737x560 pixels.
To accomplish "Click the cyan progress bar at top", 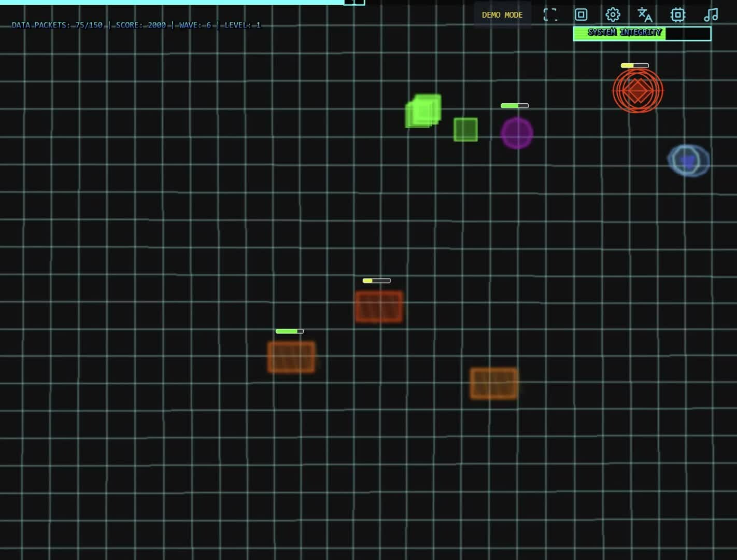I will click(x=171, y=2).
